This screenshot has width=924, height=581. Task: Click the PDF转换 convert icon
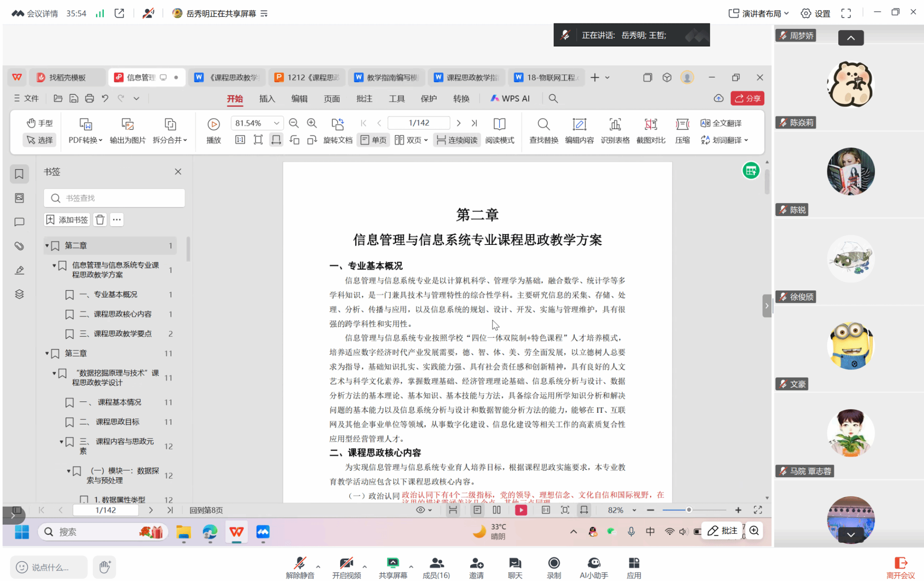click(85, 124)
